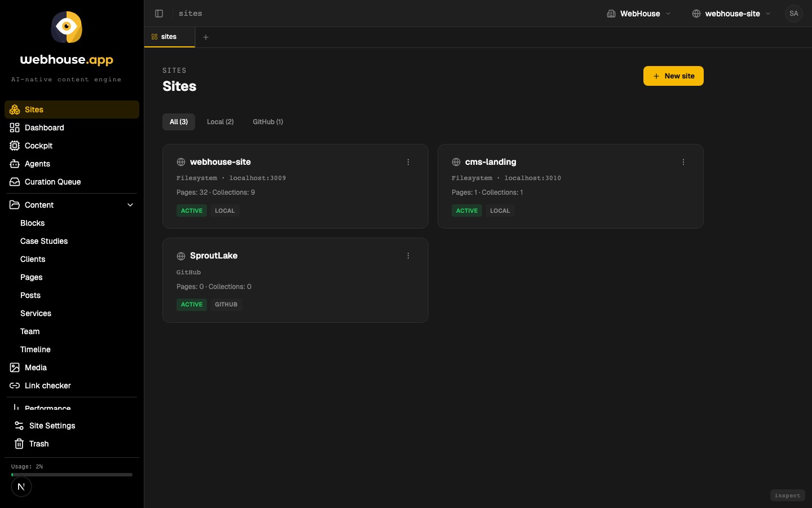Filter by Local (2) sites
Viewport: 812px width, 508px height.
220,122
